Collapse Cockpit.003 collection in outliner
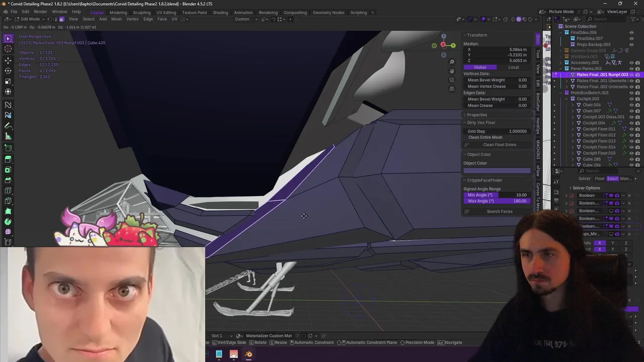This screenshot has height=362, width=644. (567, 99)
